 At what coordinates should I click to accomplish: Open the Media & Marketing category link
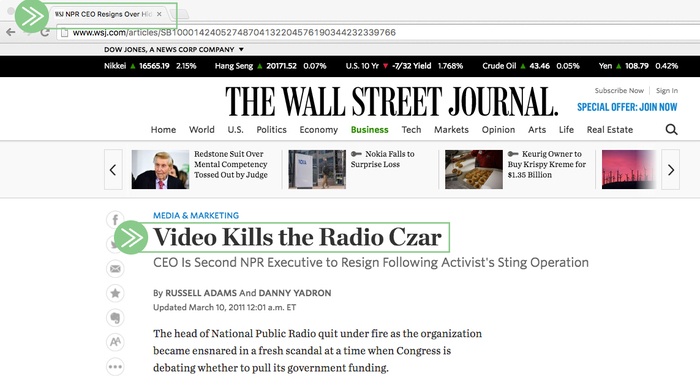pyautogui.click(x=196, y=215)
